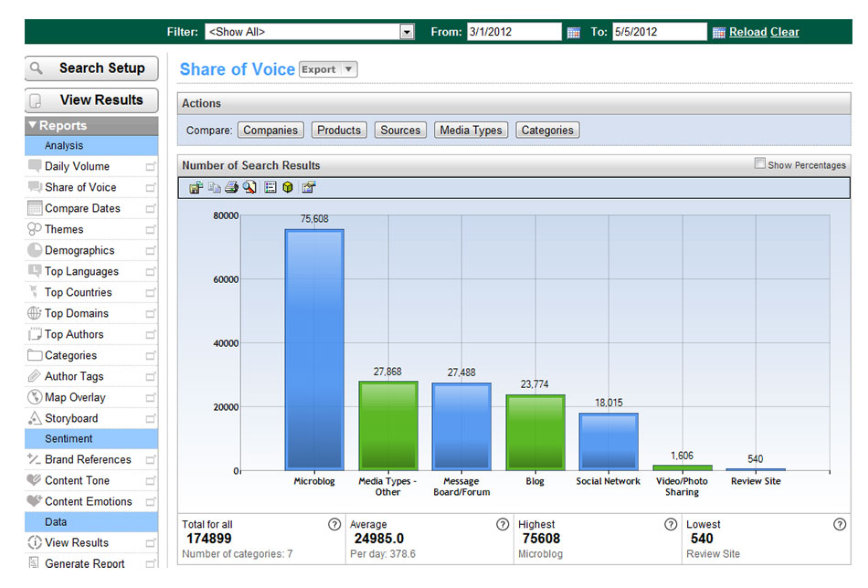Click the To date field
Screen dimensions: 868x588
660,32
